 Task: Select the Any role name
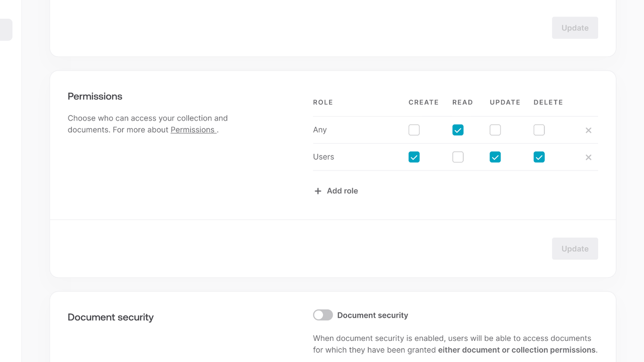320,130
